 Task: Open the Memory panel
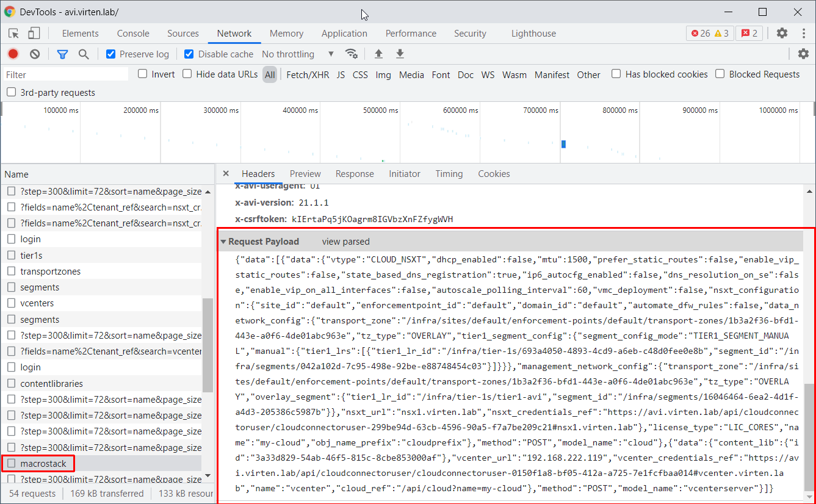tap(286, 34)
